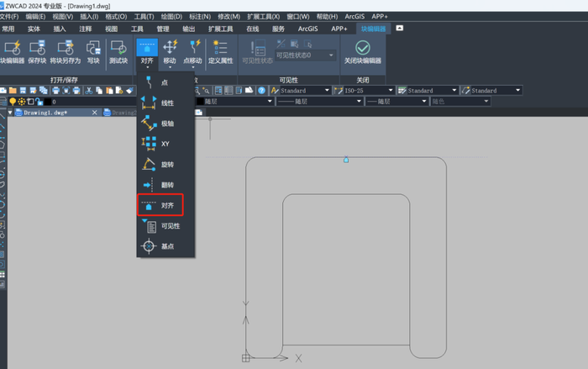
Task: Click the paste clipboard toolbar icon
Action: 109,91
